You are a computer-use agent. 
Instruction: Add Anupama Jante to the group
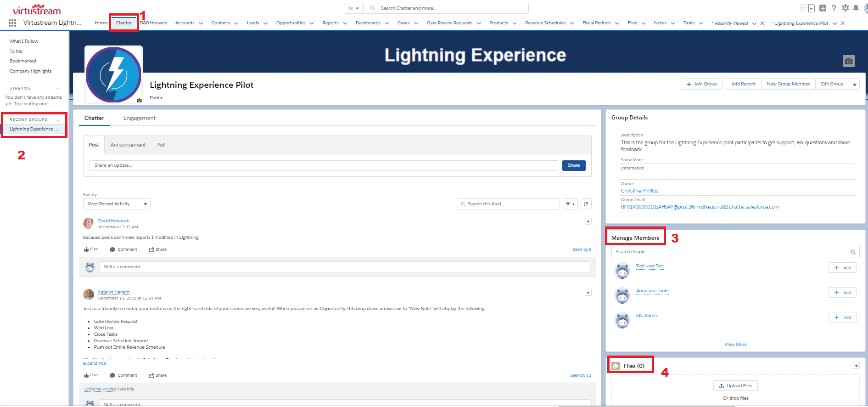[x=842, y=293]
